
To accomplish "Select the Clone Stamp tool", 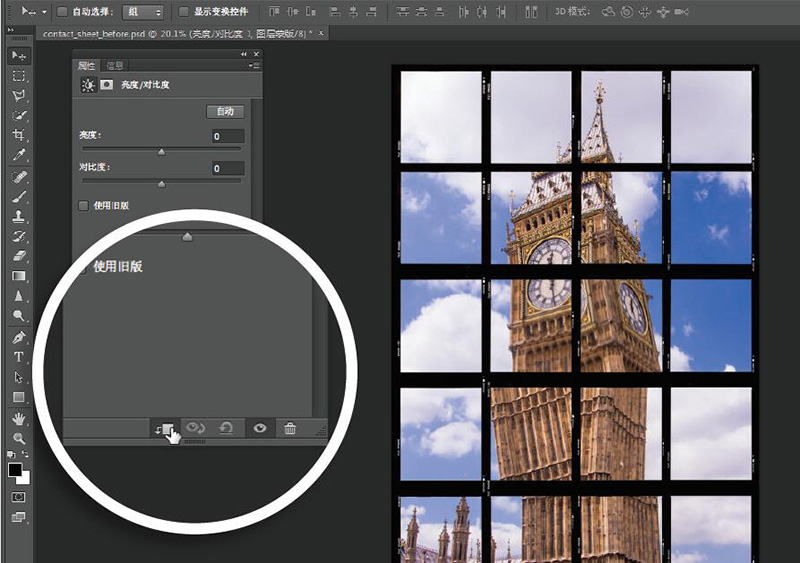I will point(19,216).
